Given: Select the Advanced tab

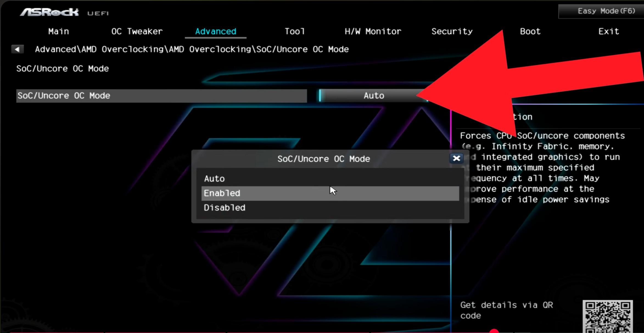Looking at the screenshot, I should pyautogui.click(x=215, y=32).
